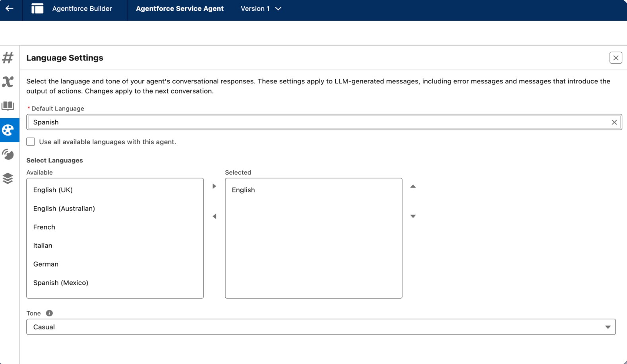The image size is (627, 364).
Task: Click the Agentforce Builder app icon
Action: pos(37,8)
